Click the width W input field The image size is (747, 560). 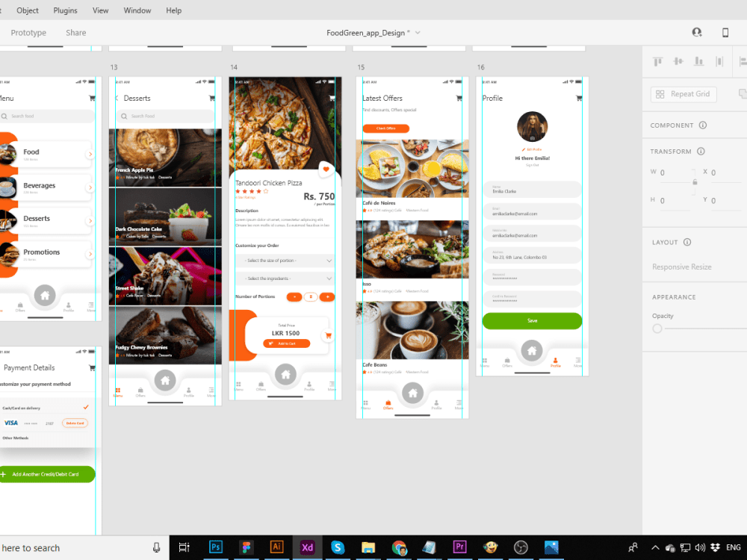click(674, 173)
